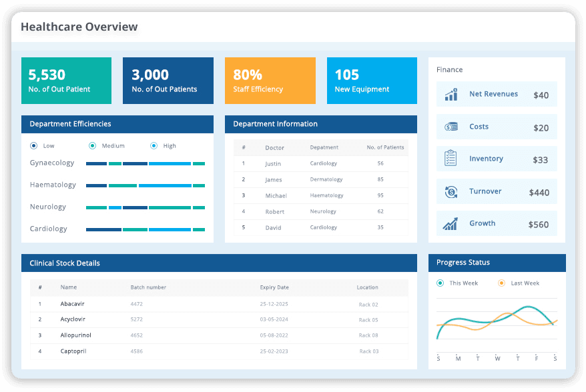Click the Finance panel heading

[x=449, y=69]
